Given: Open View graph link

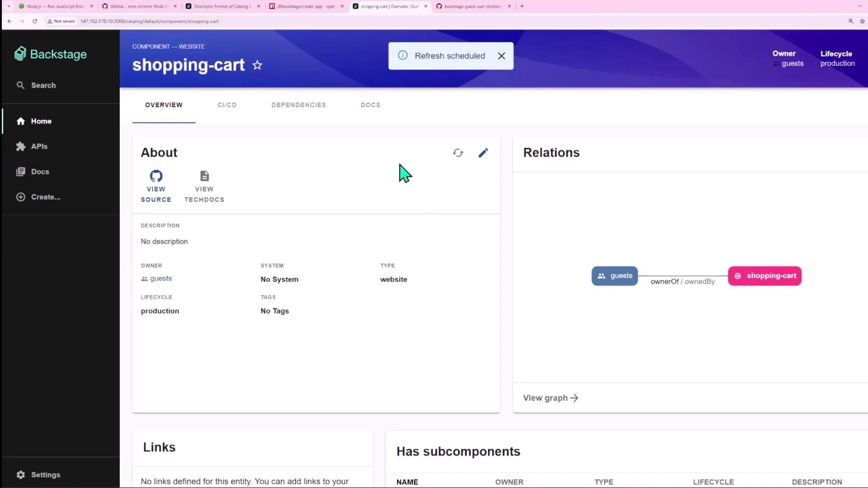Looking at the screenshot, I should [551, 398].
